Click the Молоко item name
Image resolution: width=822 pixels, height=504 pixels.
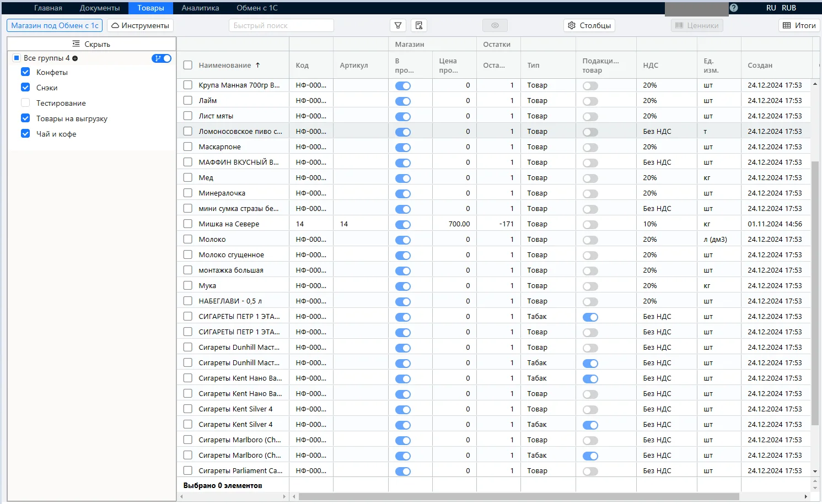pos(212,240)
